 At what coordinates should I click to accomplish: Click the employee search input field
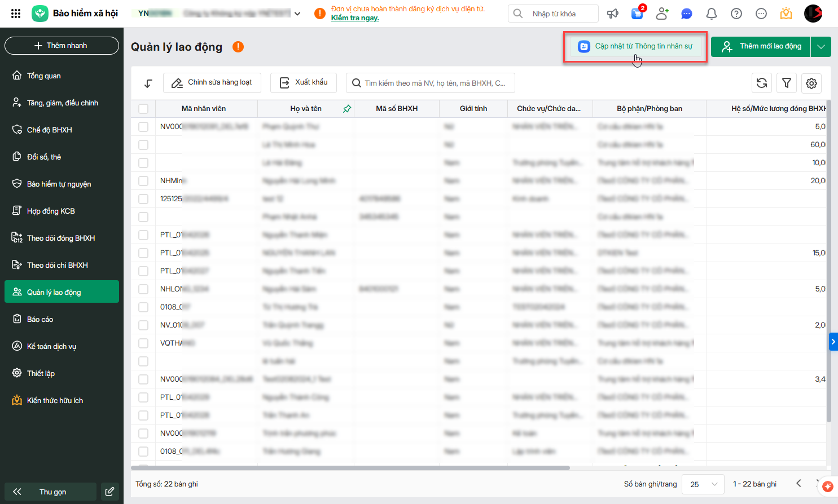coord(435,83)
